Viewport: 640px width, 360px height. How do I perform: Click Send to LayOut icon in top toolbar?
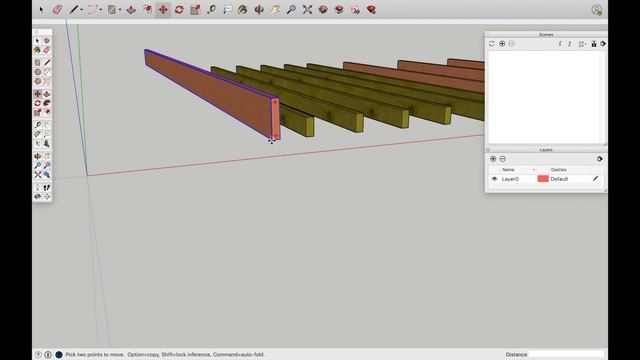click(355, 9)
